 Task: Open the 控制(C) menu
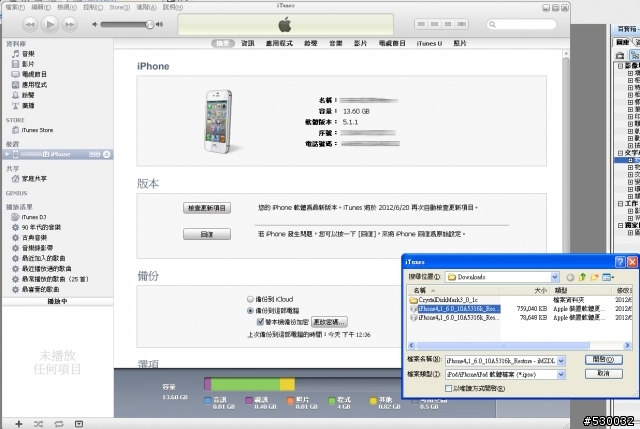93,7
